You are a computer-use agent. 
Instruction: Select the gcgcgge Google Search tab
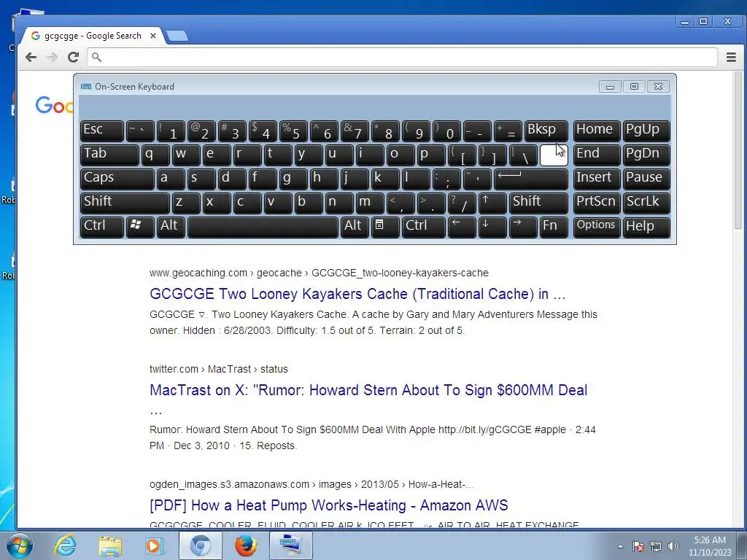point(93,36)
